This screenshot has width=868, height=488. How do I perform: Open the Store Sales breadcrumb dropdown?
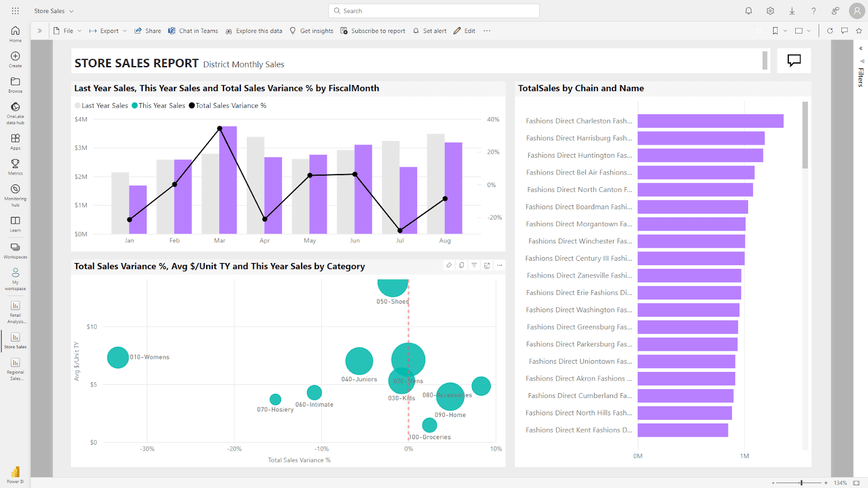[x=72, y=10]
